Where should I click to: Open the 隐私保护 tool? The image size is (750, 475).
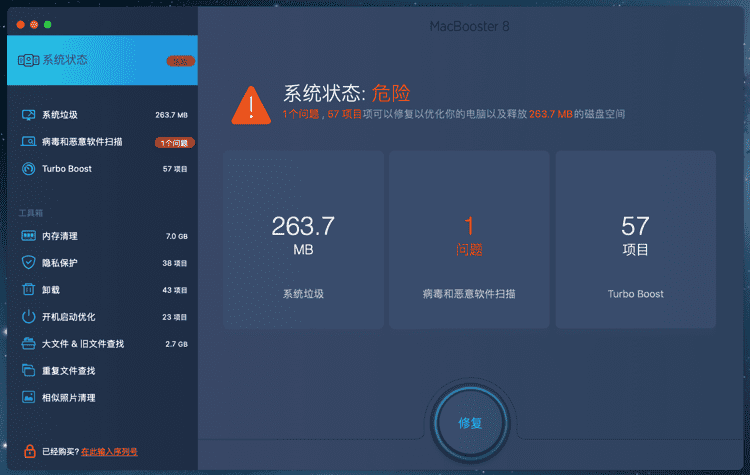coord(102,263)
